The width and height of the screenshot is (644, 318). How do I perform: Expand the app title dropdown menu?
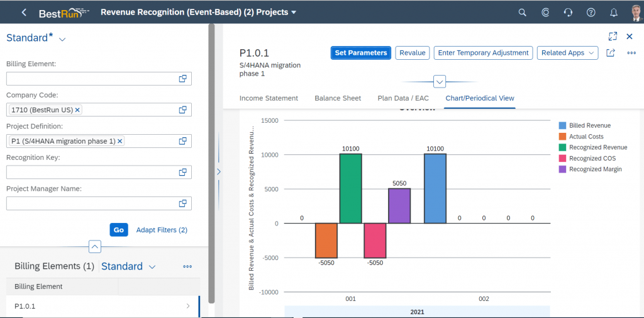pos(294,13)
